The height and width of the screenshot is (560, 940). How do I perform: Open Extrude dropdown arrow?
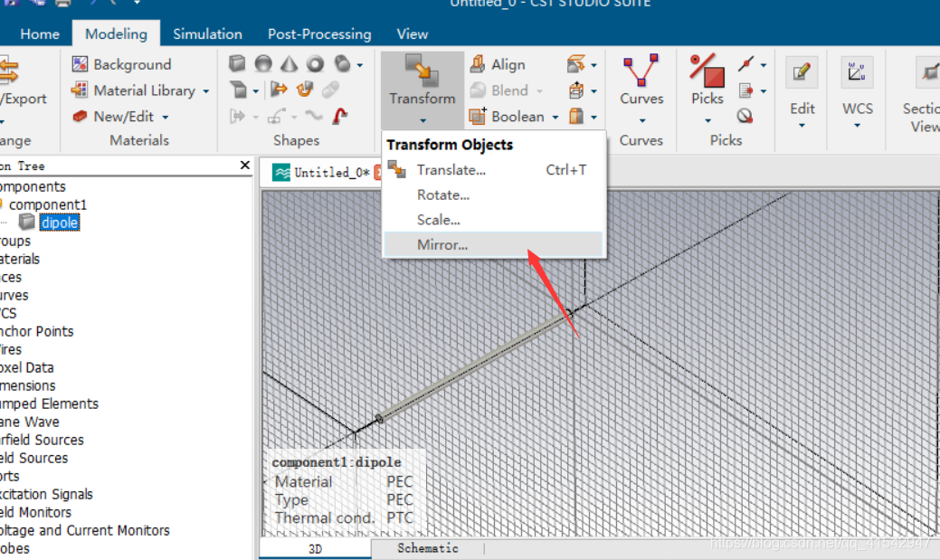pyautogui.click(x=255, y=91)
